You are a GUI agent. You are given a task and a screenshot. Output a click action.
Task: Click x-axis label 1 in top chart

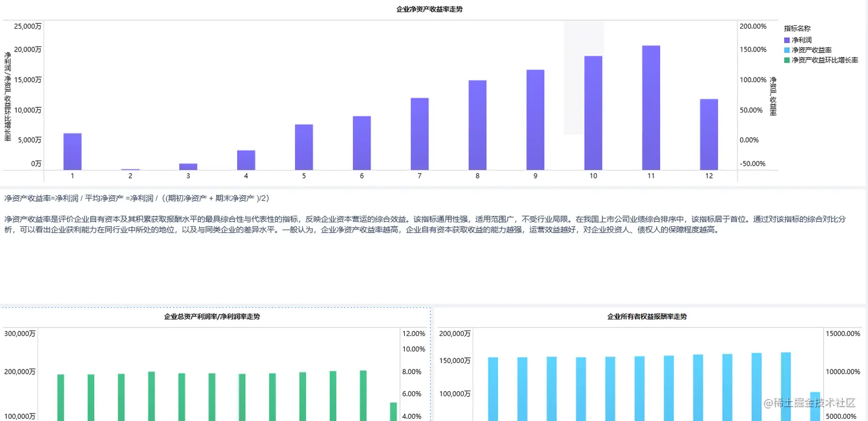pyautogui.click(x=72, y=176)
